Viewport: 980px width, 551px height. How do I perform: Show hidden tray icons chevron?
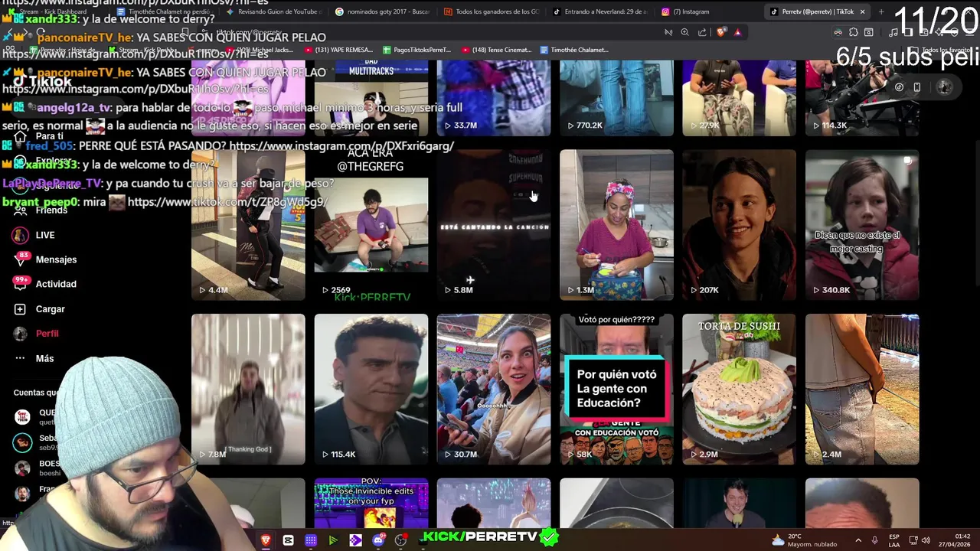point(857,540)
